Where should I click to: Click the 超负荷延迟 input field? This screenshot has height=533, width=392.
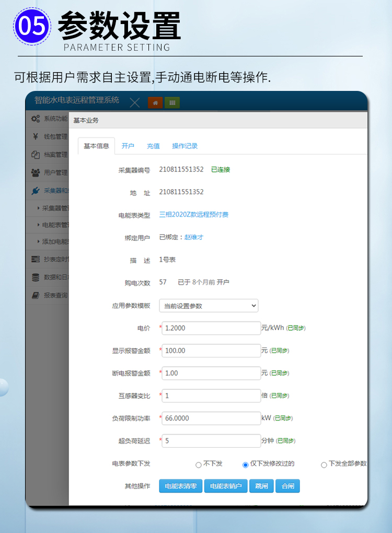click(x=211, y=441)
